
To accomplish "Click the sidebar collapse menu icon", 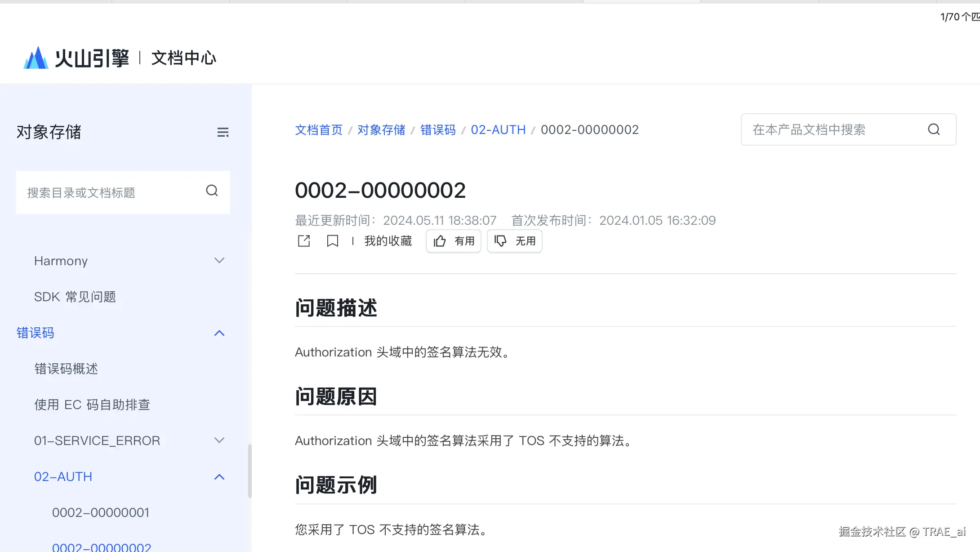I will (223, 132).
